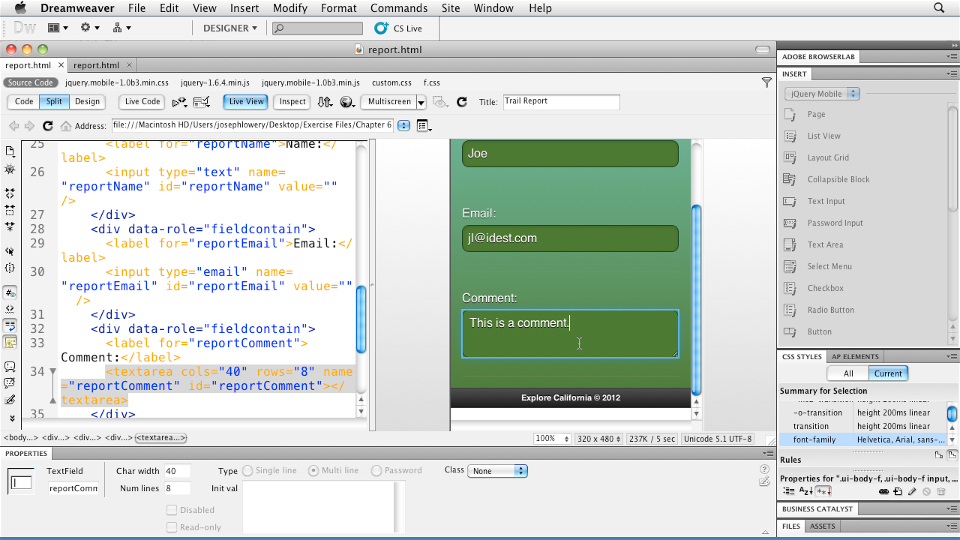The image size is (960, 540).
Task: Click the CS Live icon
Action: click(x=381, y=28)
